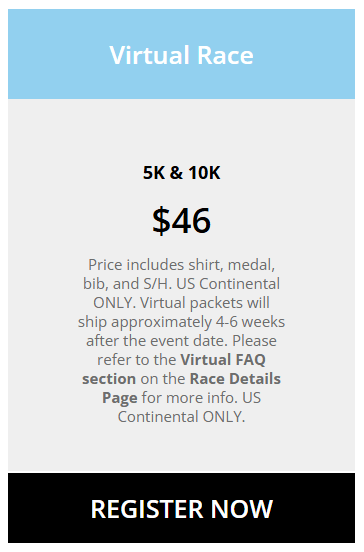Click the word 'Race' in the header

pyautogui.click(x=225, y=55)
